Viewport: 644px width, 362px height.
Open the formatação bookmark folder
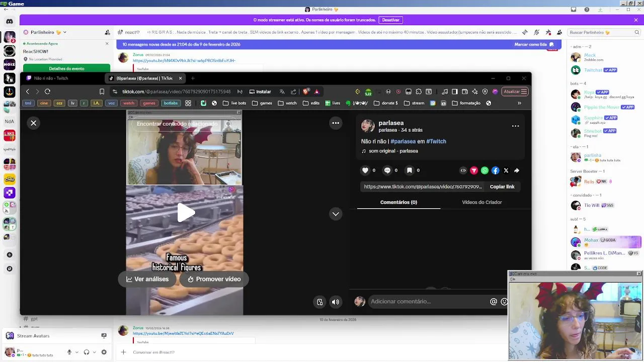pos(466,103)
